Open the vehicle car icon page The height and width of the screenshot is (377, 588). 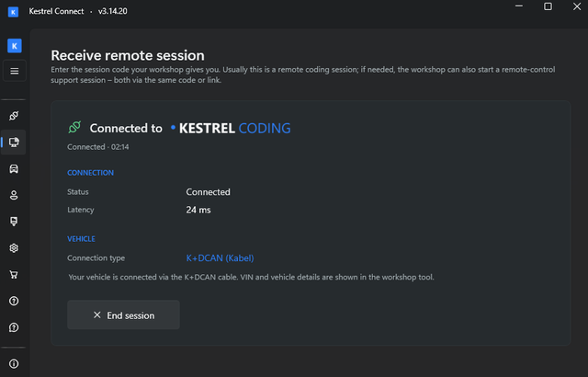14,169
